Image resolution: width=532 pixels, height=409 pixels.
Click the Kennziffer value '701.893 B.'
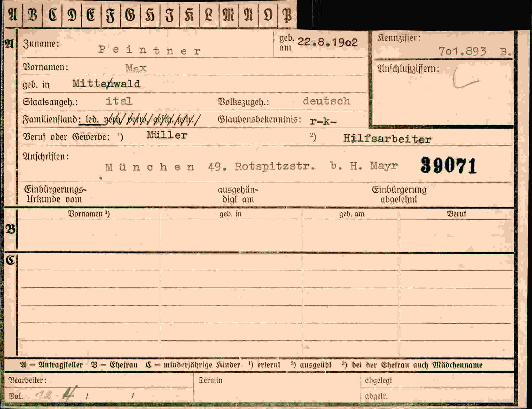475,51
